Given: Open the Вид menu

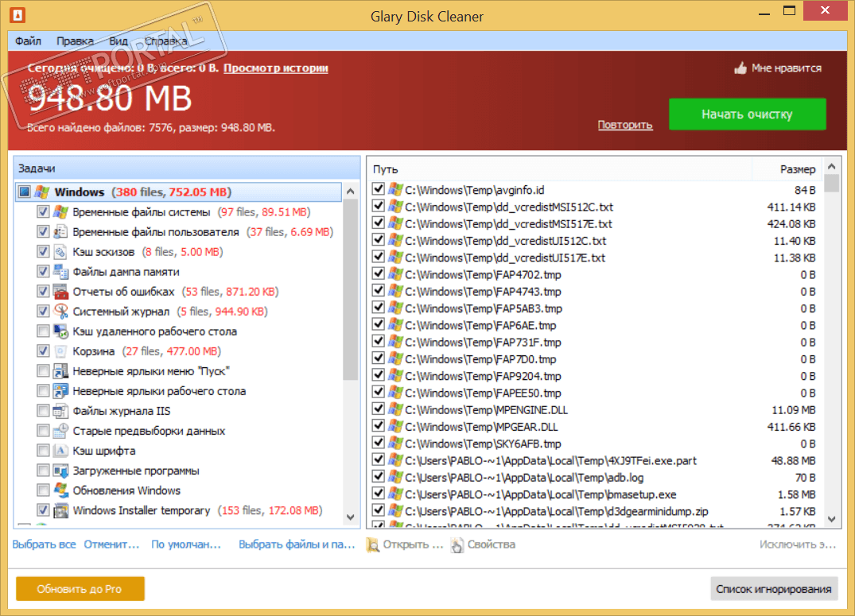Looking at the screenshot, I should (x=119, y=41).
